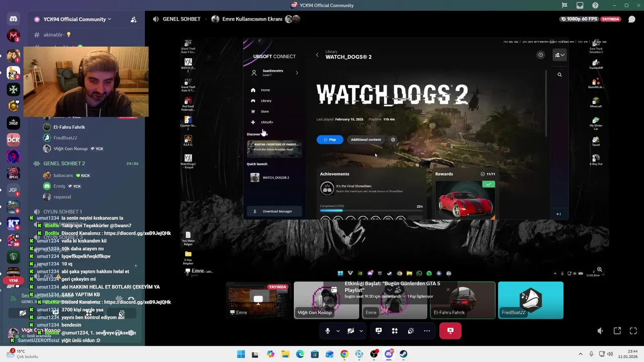The image size is (644, 362).
Task: Open the weather widget showing 15°C
Action: 23,354
